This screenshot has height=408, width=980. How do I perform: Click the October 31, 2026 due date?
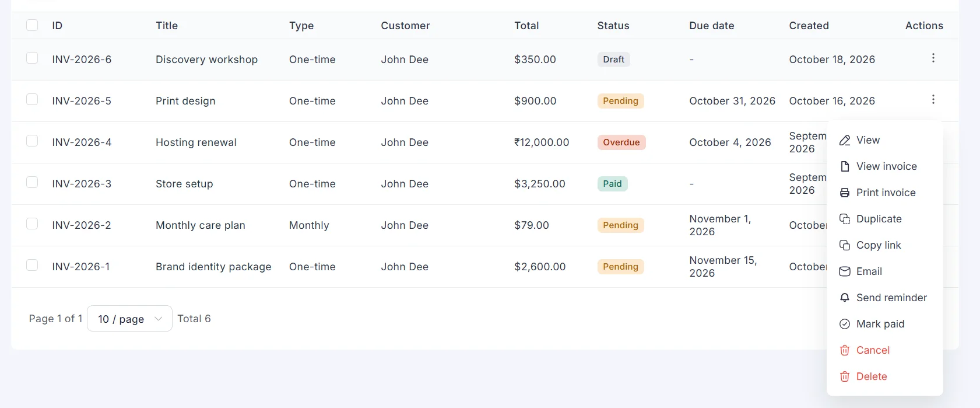tap(732, 101)
